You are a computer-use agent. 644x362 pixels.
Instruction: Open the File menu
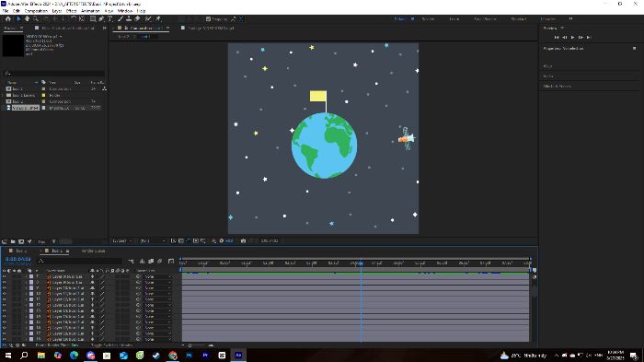pyautogui.click(x=6, y=11)
